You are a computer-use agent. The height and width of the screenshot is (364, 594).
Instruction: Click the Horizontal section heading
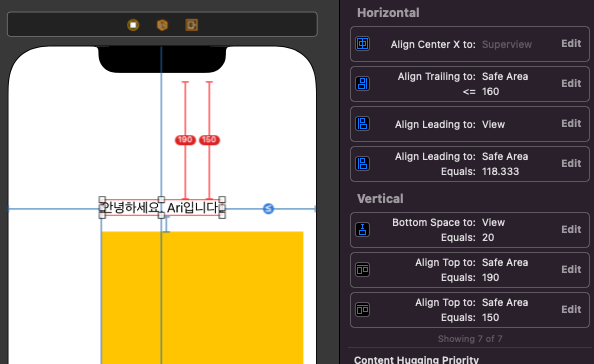click(x=388, y=13)
